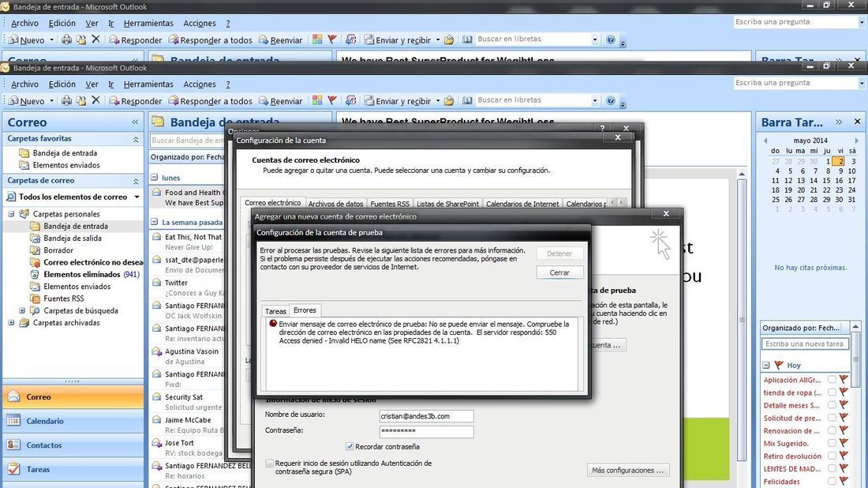Click the Contactos navigation button
The image size is (868, 488).
[x=73, y=445]
